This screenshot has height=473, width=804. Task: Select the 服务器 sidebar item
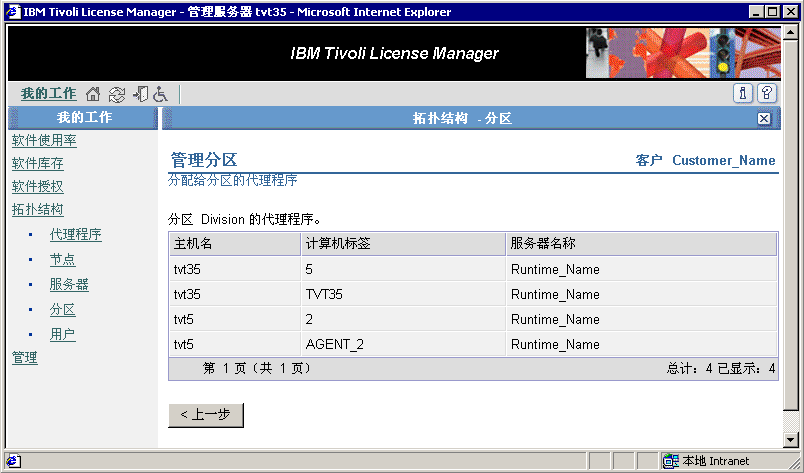click(69, 285)
